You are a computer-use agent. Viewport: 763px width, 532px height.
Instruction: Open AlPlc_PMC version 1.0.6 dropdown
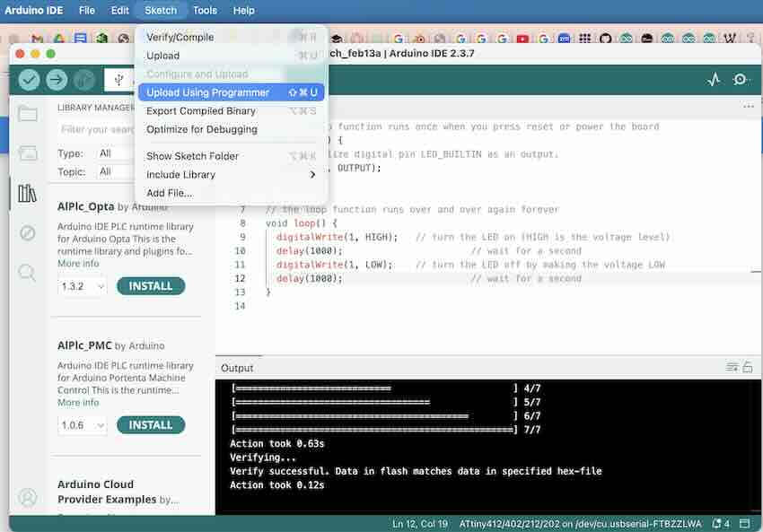point(82,425)
